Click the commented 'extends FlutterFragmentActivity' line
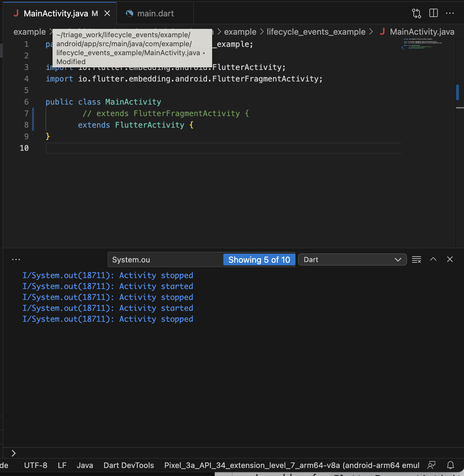 click(166, 114)
